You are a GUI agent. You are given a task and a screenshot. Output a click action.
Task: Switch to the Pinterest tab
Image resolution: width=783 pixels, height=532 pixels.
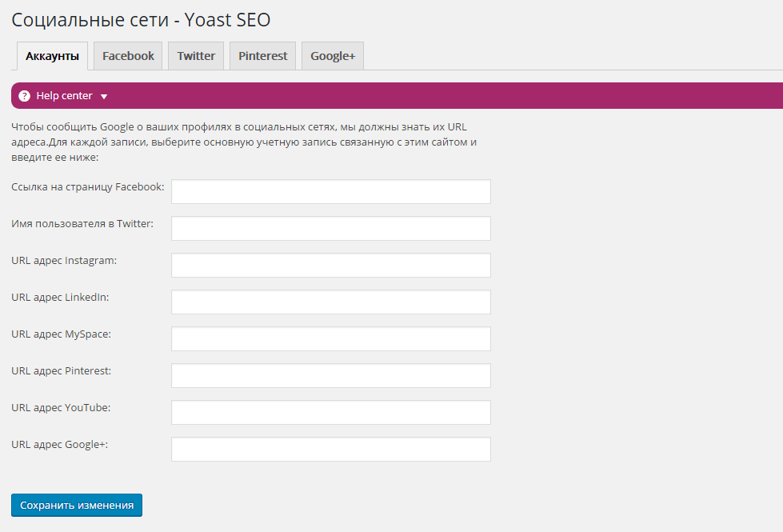(262, 56)
